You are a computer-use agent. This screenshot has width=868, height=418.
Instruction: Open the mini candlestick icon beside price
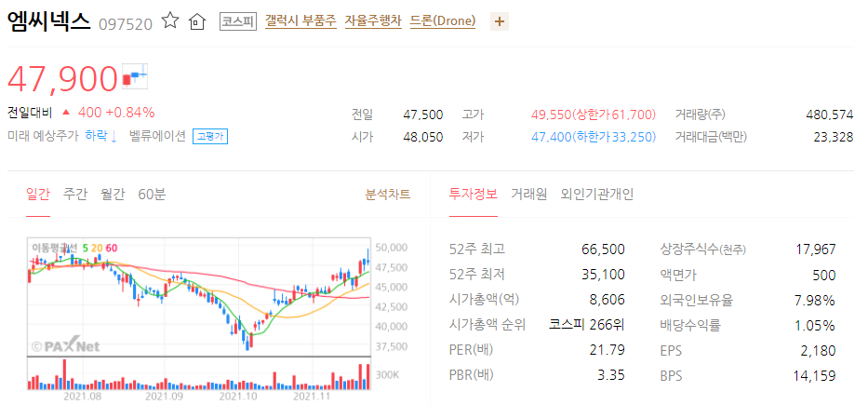[135, 76]
